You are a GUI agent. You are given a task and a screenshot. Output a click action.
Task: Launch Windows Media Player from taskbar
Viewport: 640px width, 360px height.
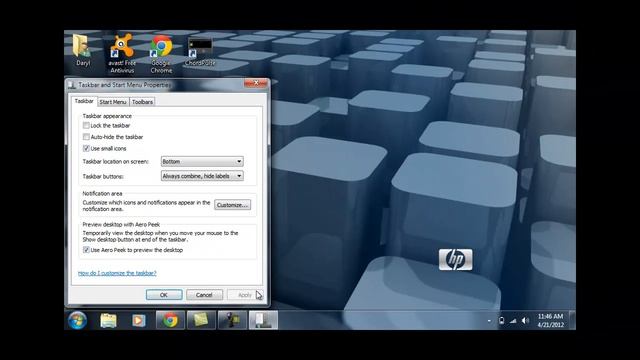click(139, 320)
